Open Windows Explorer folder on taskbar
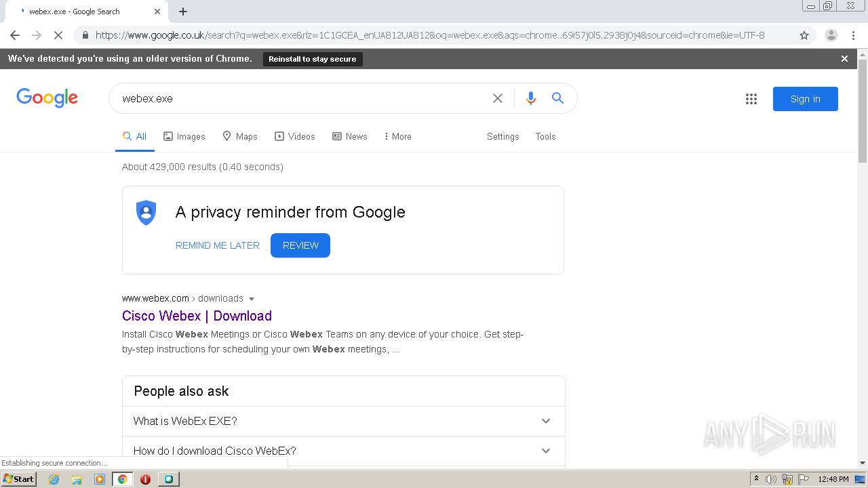868x488 pixels. point(77,479)
